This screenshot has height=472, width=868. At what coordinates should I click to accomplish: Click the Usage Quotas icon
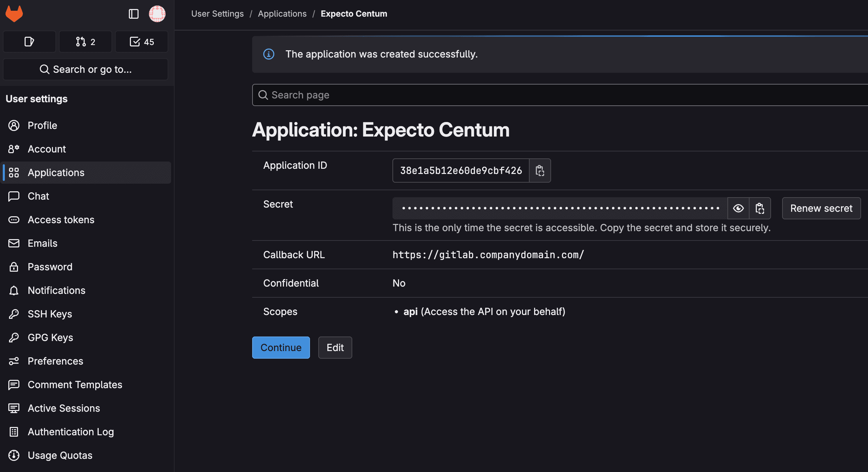click(x=14, y=455)
